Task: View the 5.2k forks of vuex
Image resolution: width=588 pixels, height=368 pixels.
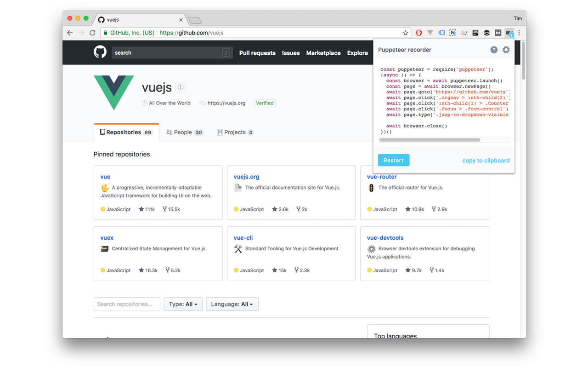Action: 173,270
